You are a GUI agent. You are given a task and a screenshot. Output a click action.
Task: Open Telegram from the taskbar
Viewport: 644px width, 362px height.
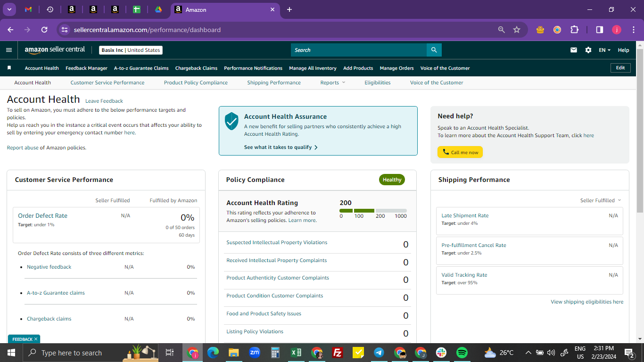click(379, 353)
